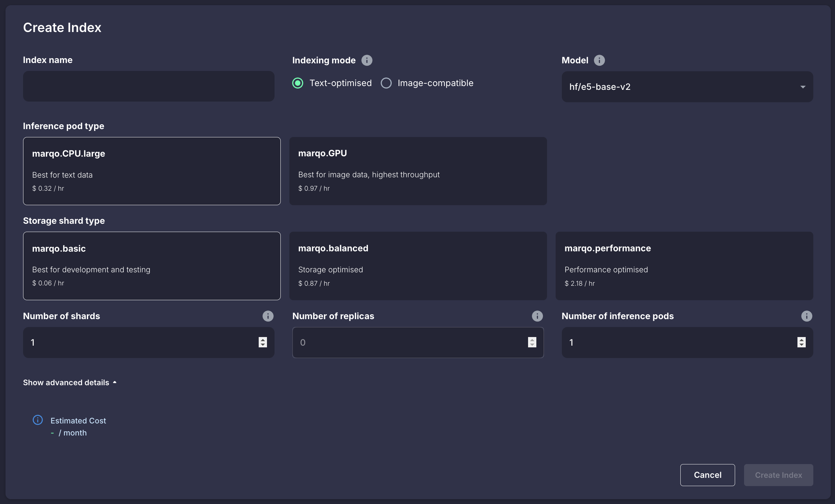Click the Model info icon
Viewport: 835px width, 504px height.
[x=599, y=60]
